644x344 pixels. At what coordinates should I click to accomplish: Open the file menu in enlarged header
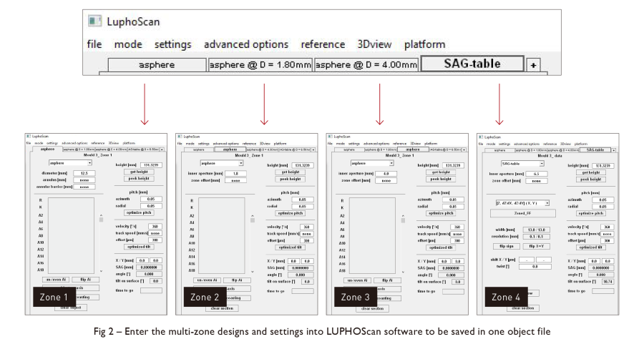coord(94,44)
